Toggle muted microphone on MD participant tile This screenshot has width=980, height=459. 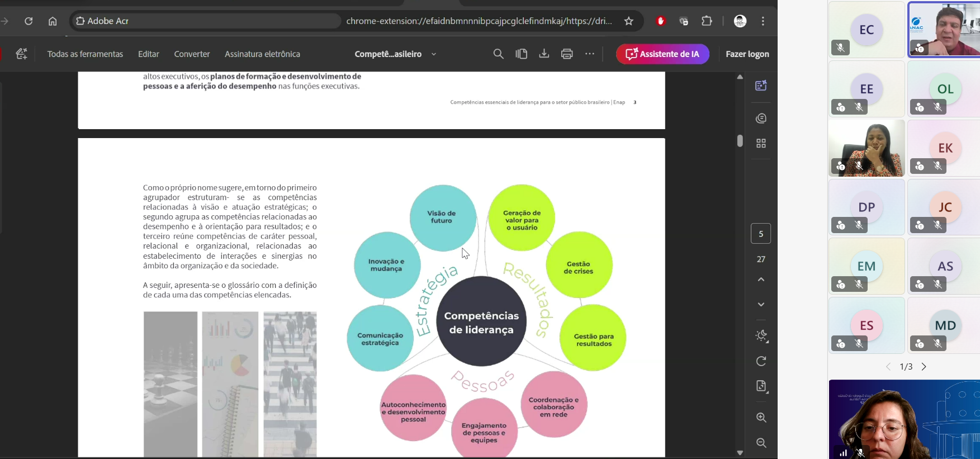click(x=938, y=344)
